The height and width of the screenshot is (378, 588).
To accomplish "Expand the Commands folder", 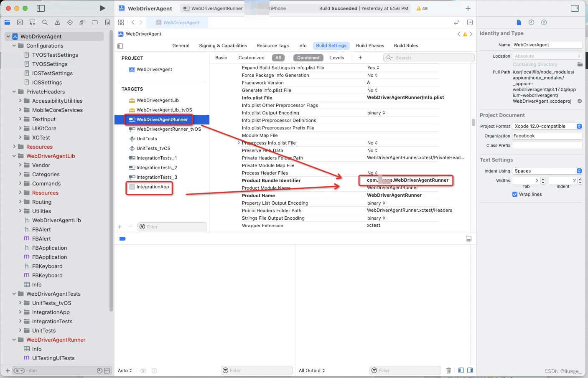I will click(x=20, y=183).
